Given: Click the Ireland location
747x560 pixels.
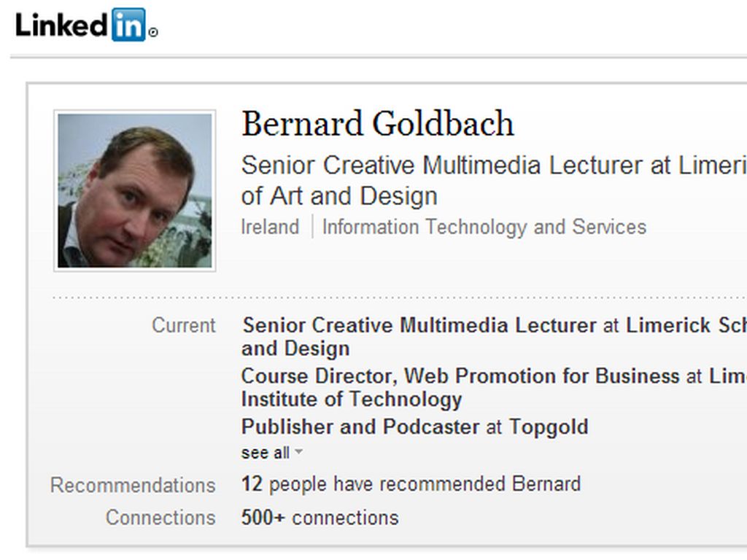Looking at the screenshot, I should coord(270,227).
